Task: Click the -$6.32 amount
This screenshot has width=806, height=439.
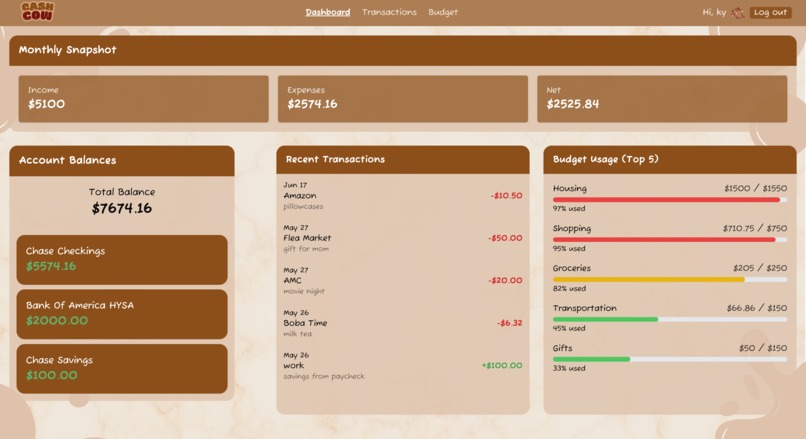Action: [x=509, y=323]
